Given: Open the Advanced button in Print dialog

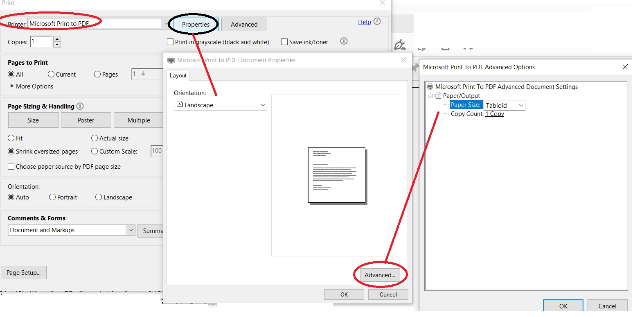Looking at the screenshot, I should pyautogui.click(x=244, y=24).
